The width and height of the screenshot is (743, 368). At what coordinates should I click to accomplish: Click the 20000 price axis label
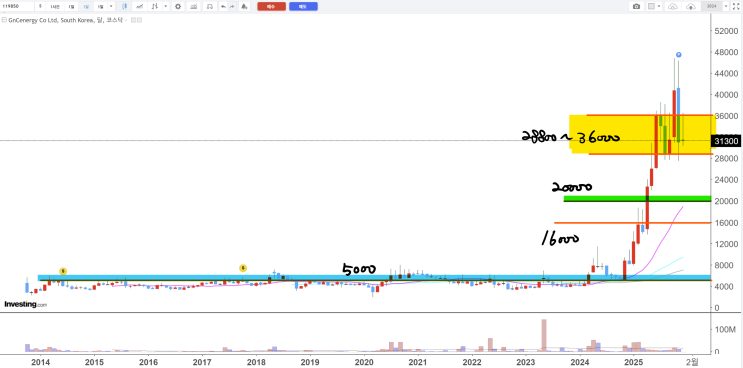pyautogui.click(x=725, y=201)
